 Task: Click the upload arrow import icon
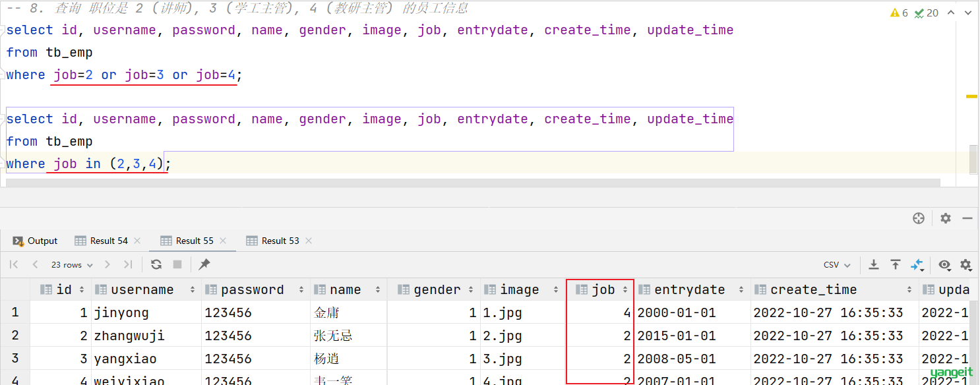point(896,264)
